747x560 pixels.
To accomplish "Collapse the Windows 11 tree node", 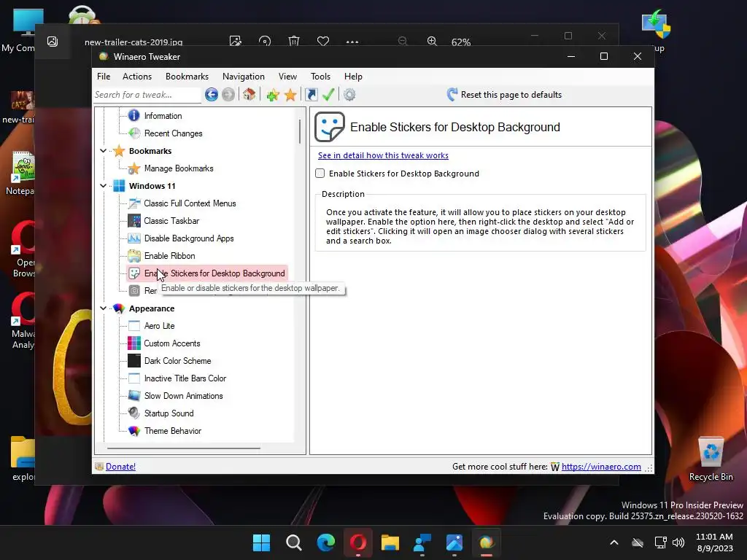I will (x=103, y=186).
